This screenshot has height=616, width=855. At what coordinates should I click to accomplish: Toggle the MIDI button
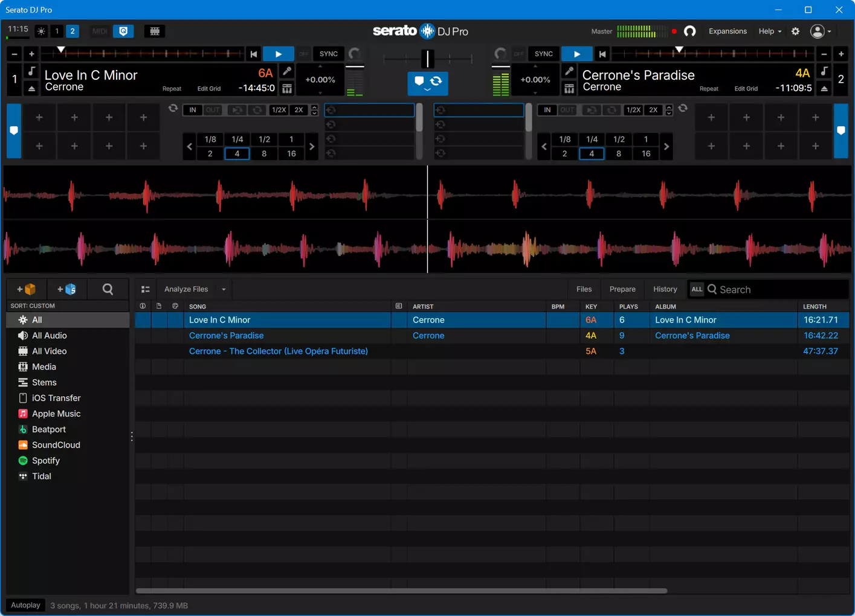point(100,31)
